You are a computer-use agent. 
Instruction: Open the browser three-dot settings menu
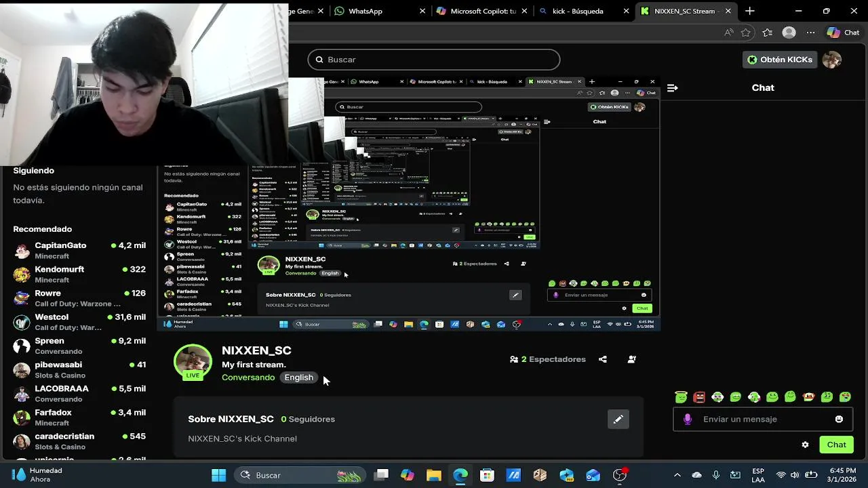pyautogui.click(x=810, y=33)
